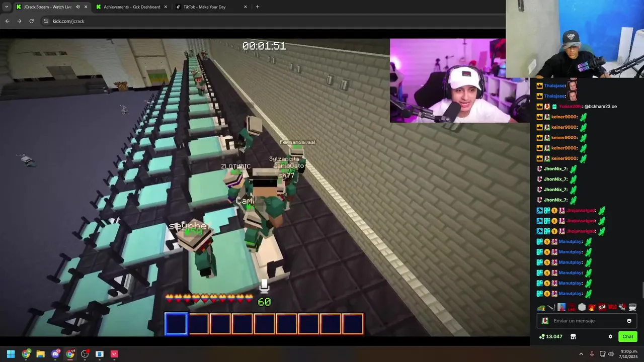Open first Chrome profile in taskbar
The height and width of the screenshot is (362, 644).
(26, 354)
